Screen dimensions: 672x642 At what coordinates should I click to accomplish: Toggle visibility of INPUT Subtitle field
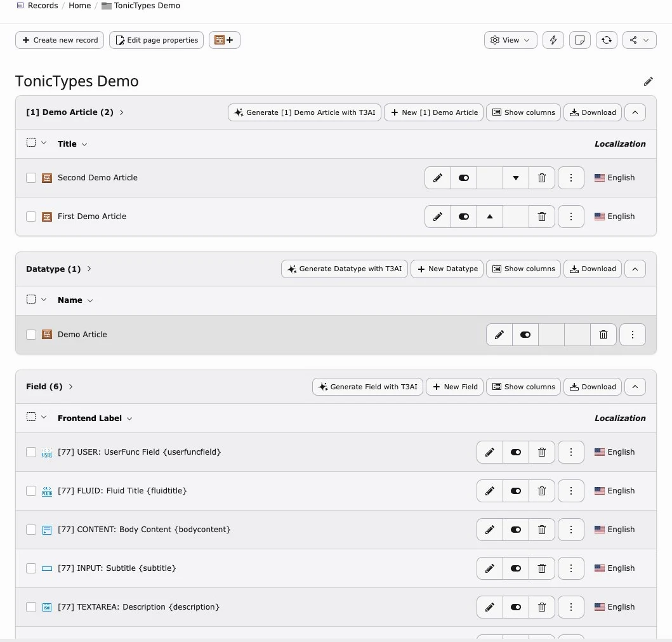(x=516, y=568)
